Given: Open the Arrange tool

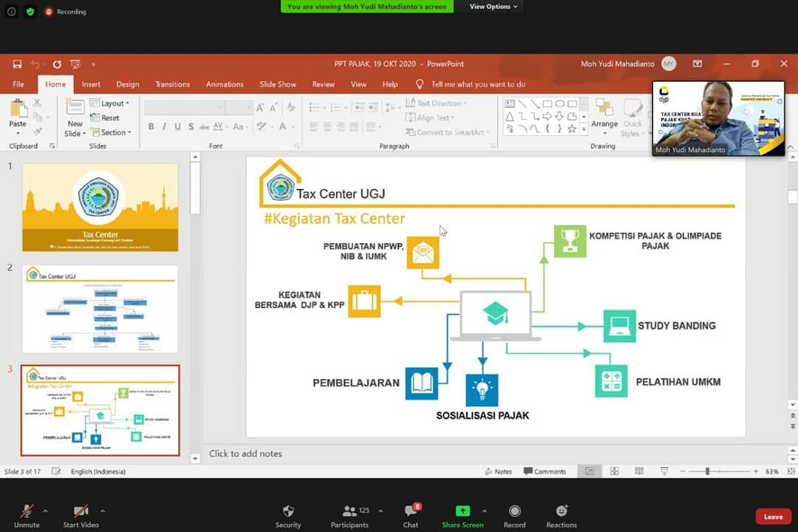Looking at the screenshot, I should coord(604,113).
